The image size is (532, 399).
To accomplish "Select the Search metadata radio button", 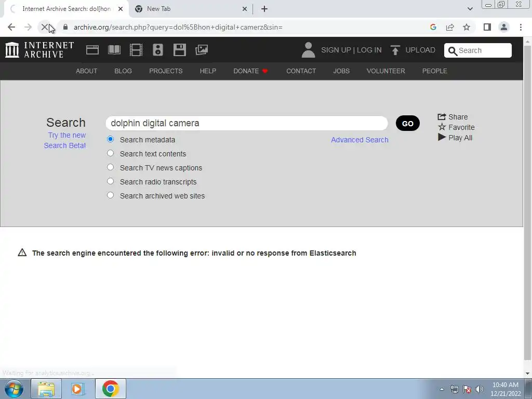I will coord(110,139).
